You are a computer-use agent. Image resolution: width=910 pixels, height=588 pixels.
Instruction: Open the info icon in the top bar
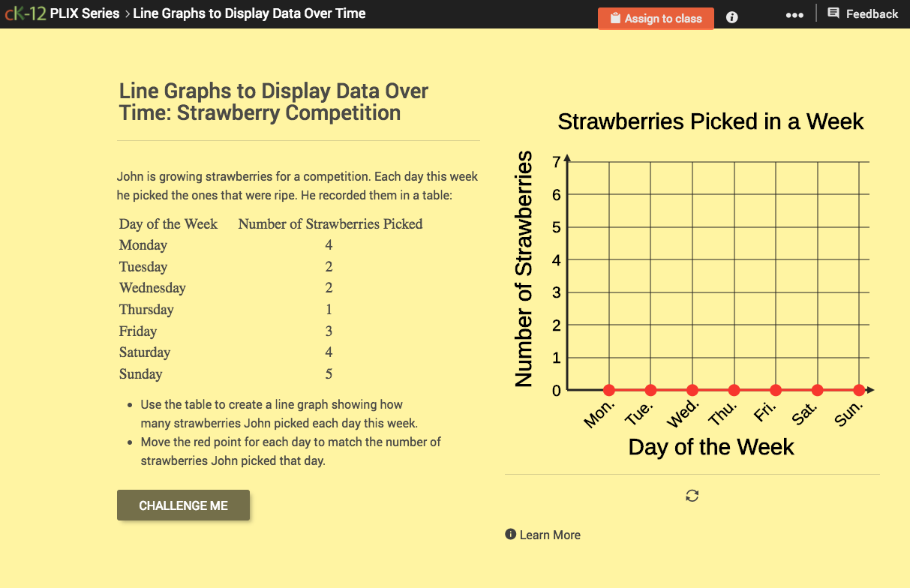click(731, 16)
